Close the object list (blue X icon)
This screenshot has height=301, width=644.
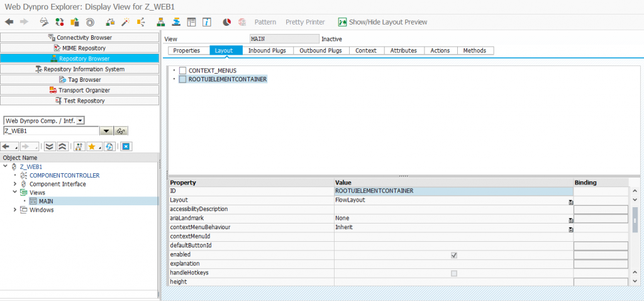point(126,146)
